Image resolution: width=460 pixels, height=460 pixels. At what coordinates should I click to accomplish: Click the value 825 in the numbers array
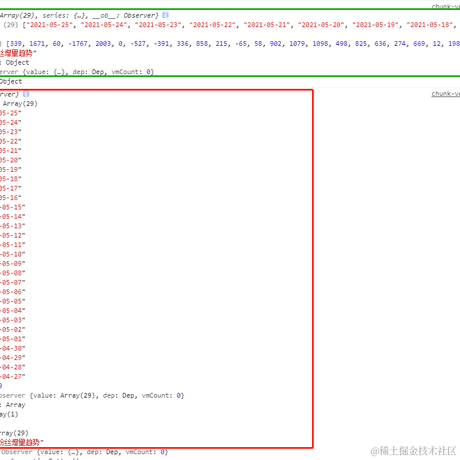(x=361, y=44)
